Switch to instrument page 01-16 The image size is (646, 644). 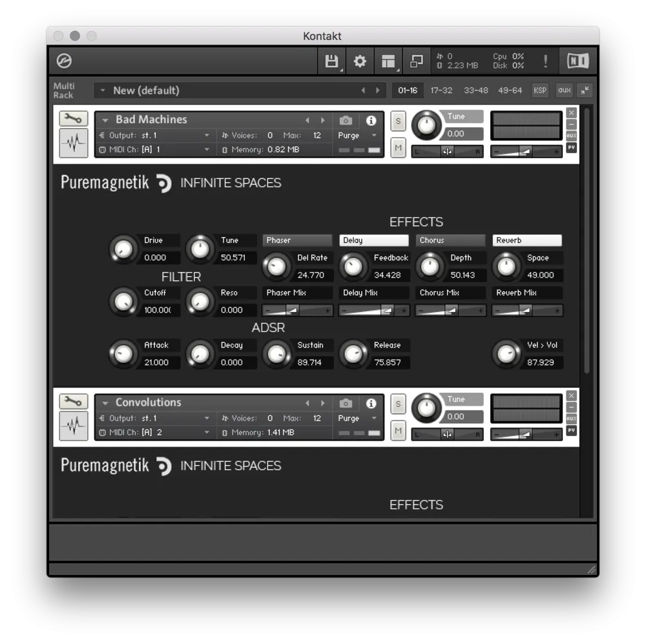408,90
